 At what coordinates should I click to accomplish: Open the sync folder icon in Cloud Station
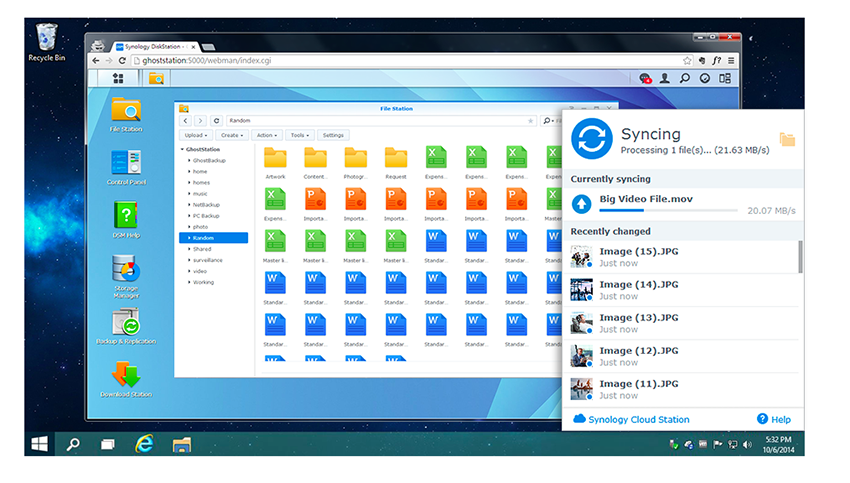tap(787, 139)
